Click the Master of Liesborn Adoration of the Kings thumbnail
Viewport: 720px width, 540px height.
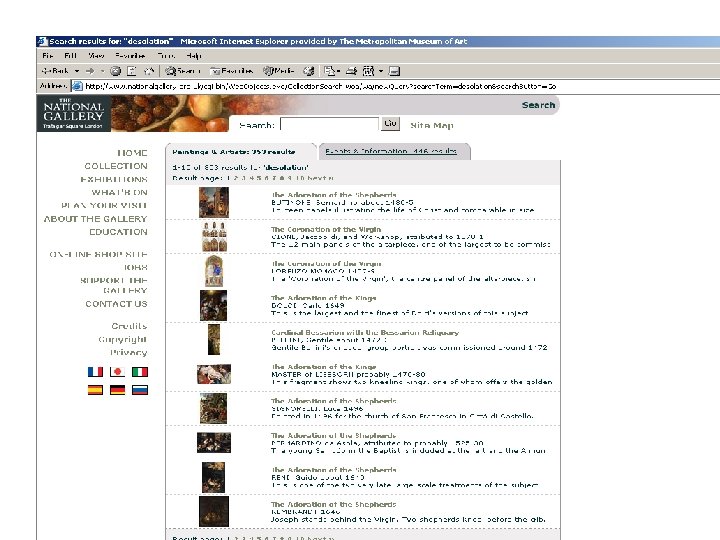(214, 374)
